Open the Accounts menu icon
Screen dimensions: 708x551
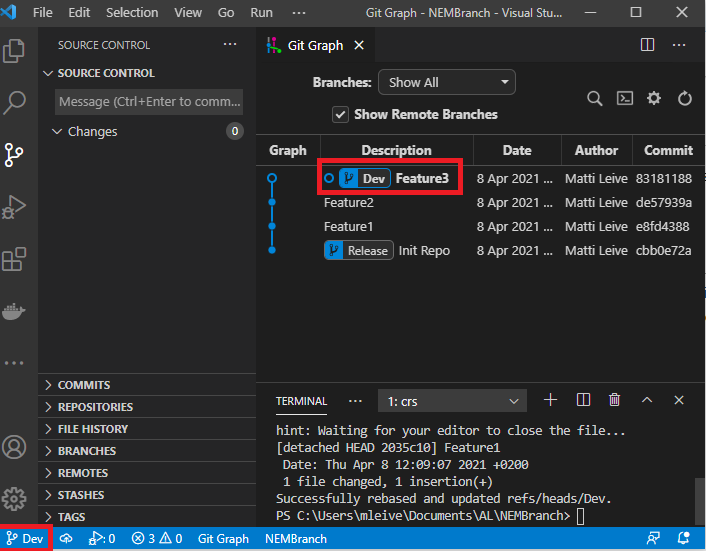(14, 447)
